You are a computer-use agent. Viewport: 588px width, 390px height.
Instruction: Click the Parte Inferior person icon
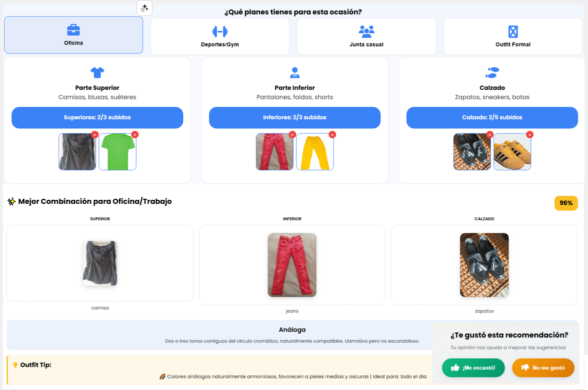point(294,72)
